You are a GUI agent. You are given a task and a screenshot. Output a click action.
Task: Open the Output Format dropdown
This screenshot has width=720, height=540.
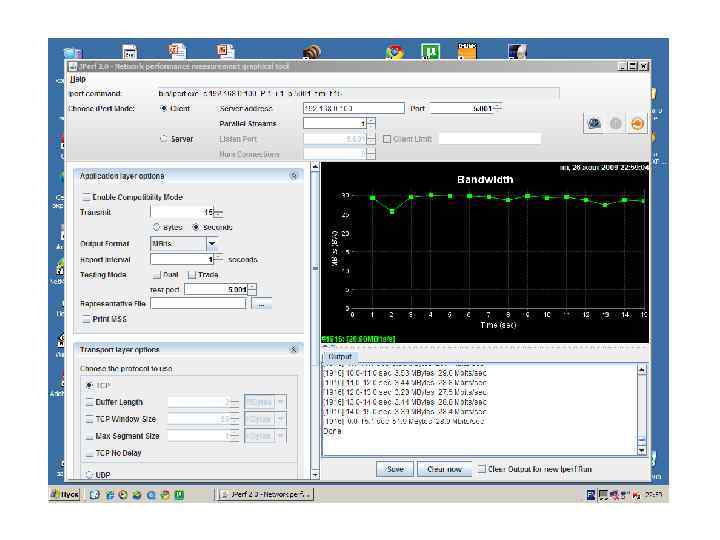211,243
